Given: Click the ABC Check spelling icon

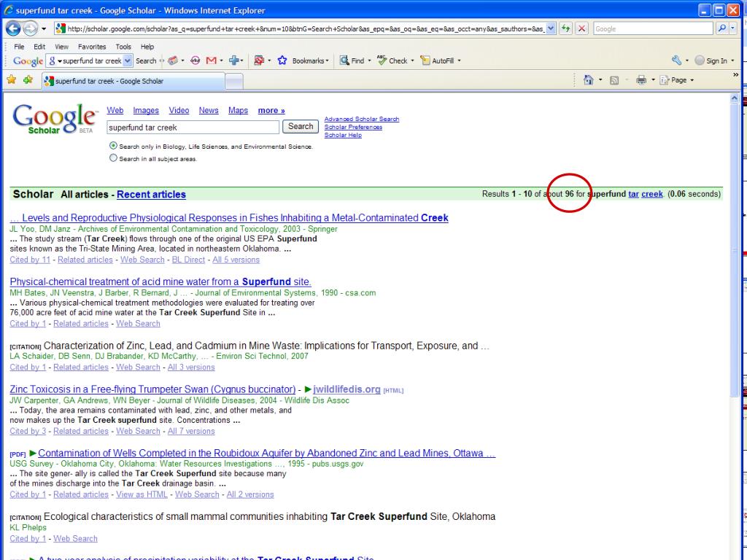Looking at the screenshot, I should (x=382, y=60).
